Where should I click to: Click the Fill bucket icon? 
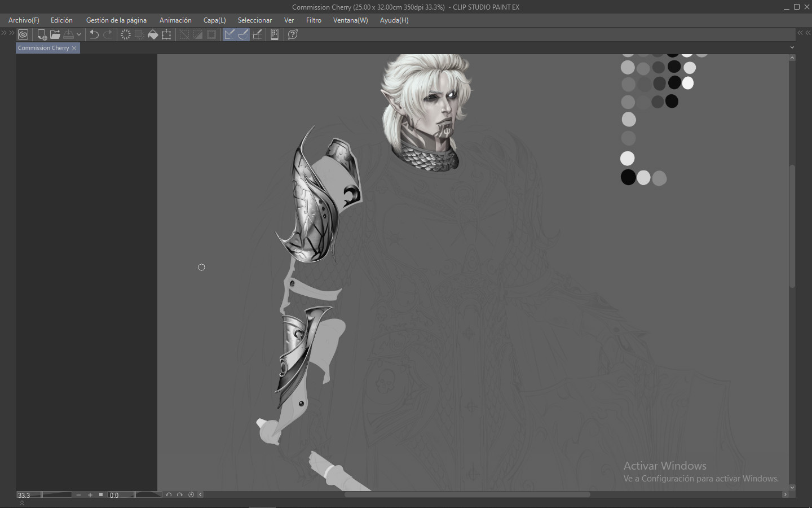(x=153, y=34)
